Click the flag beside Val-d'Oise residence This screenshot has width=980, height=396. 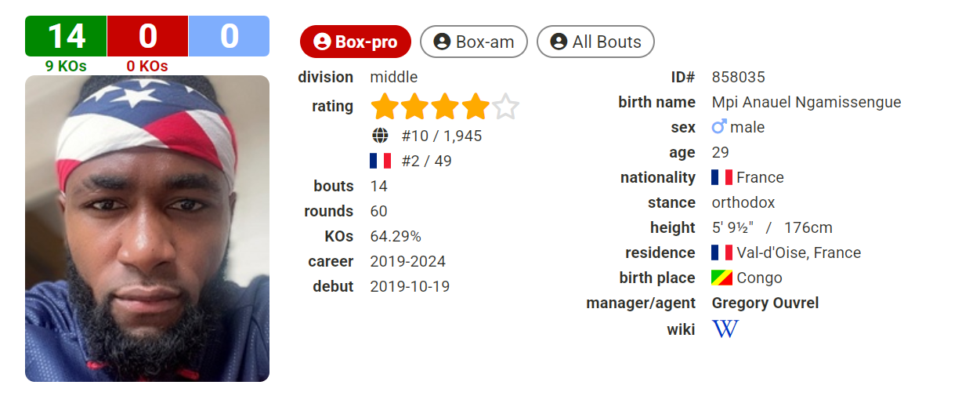(721, 252)
